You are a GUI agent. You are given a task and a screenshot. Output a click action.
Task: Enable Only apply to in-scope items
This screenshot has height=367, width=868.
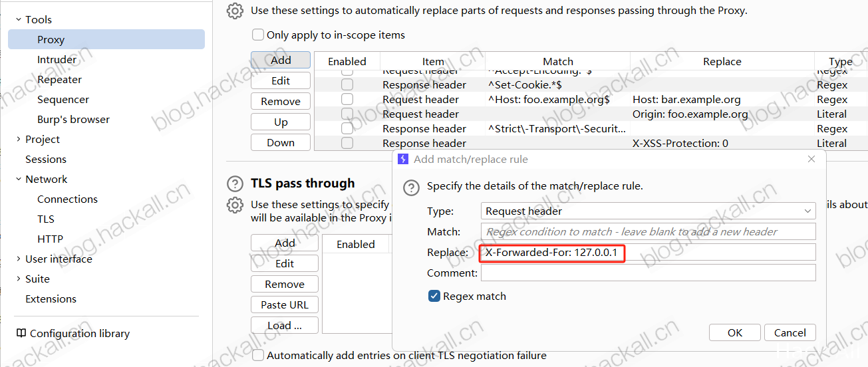(x=257, y=35)
